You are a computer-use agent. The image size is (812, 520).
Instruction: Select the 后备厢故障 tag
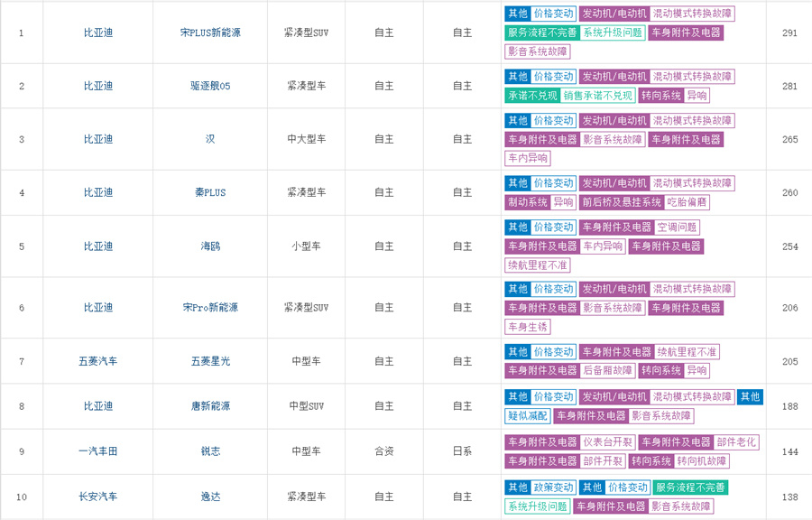(607, 371)
